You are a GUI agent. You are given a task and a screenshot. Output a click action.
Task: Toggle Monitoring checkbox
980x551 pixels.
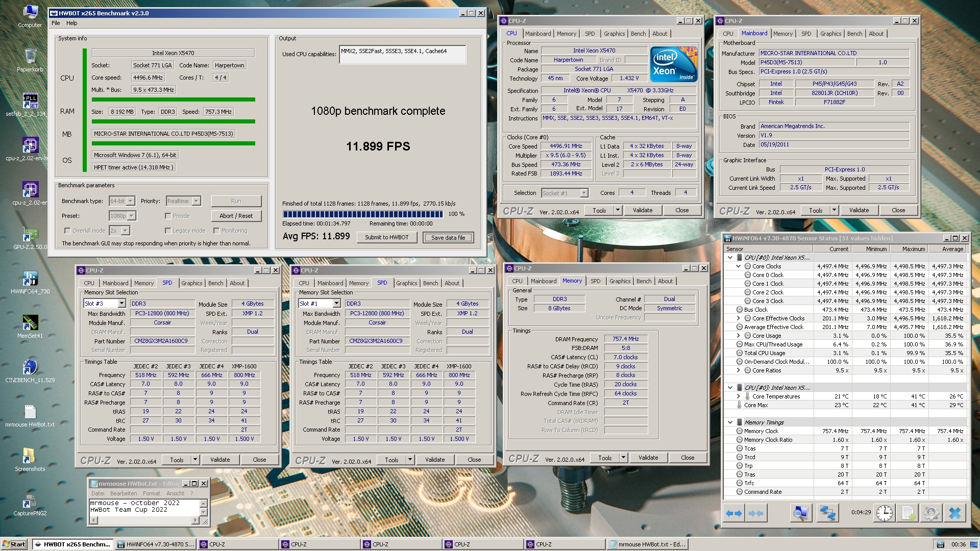pyautogui.click(x=216, y=231)
